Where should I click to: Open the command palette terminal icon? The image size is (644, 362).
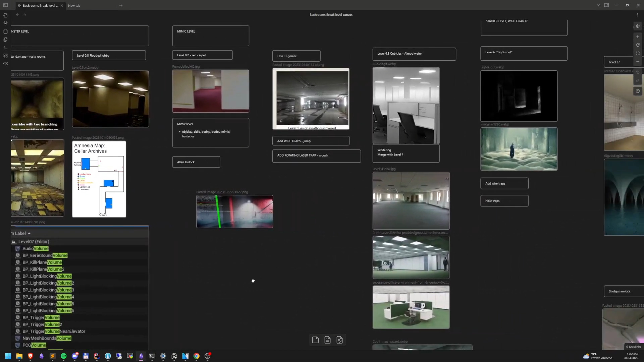[x=5, y=48]
